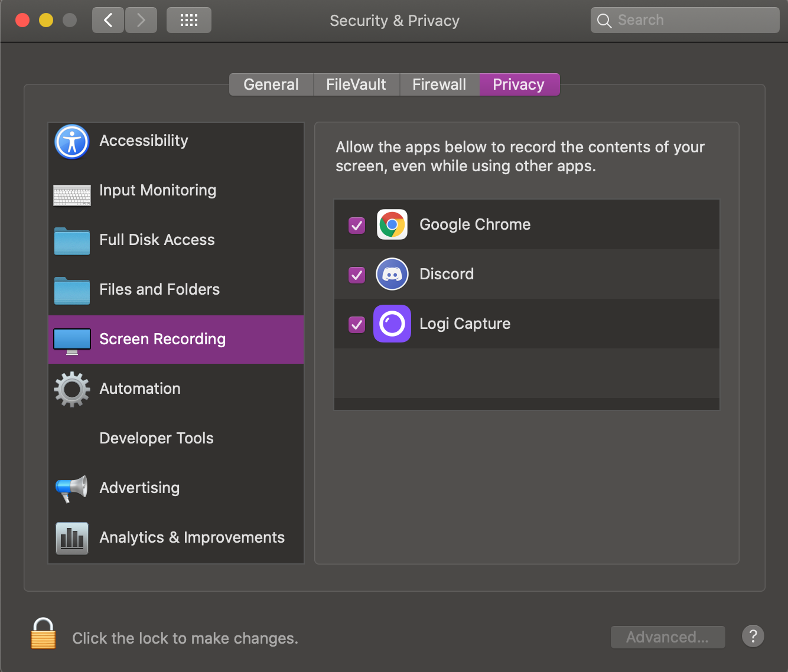Click the Screen Recording monitor icon

(72, 341)
